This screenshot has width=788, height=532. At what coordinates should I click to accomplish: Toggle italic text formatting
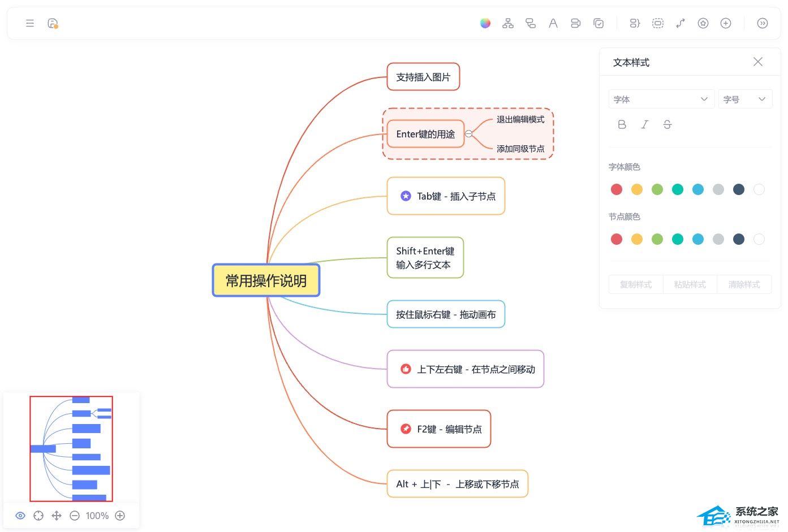point(644,124)
